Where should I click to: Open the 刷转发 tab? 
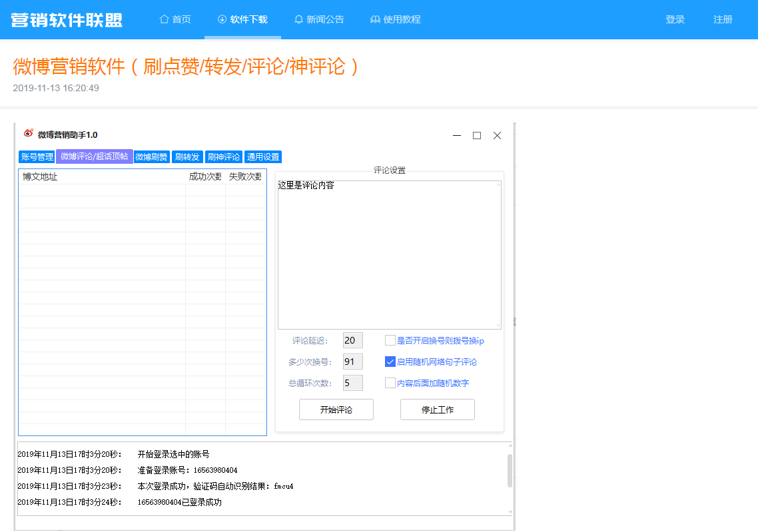tap(187, 157)
